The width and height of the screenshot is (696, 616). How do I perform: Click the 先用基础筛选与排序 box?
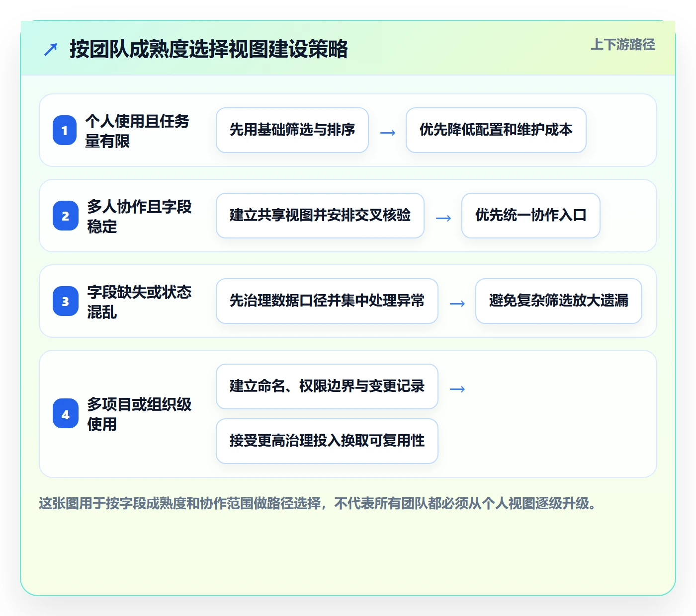[x=292, y=130]
